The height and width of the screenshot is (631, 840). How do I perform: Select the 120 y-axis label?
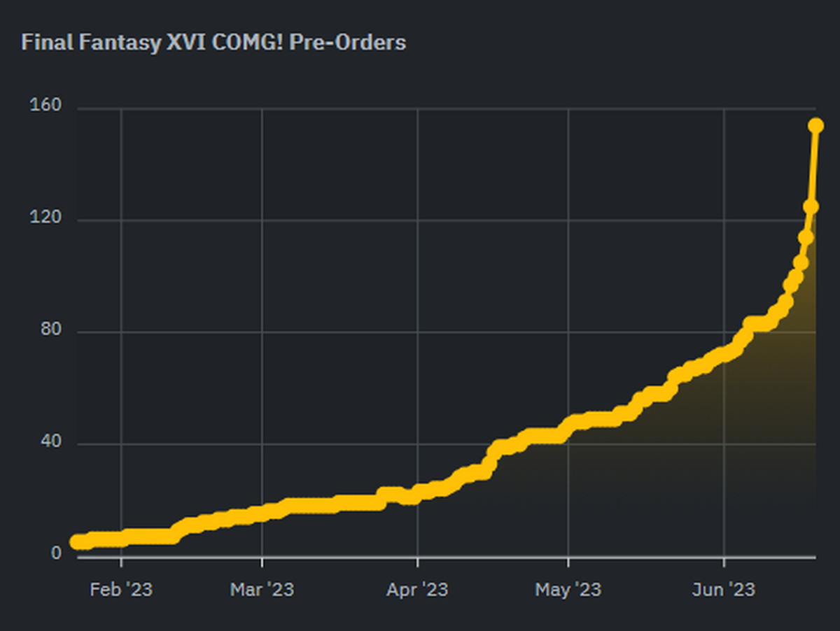click(45, 218)
